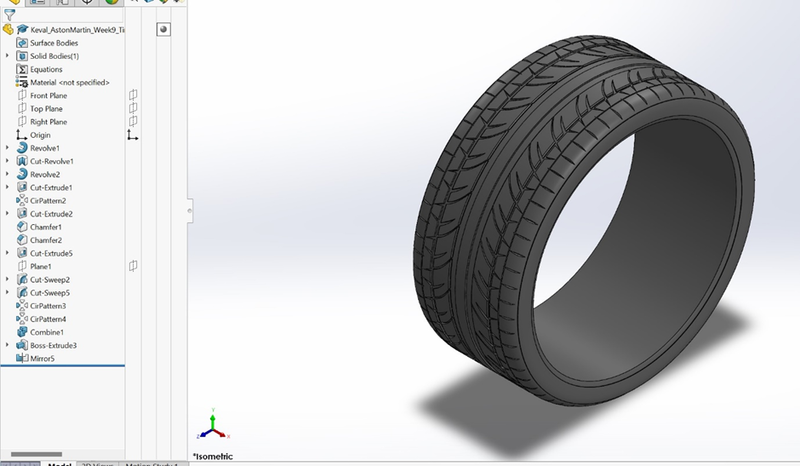The image size is (800, 466).
Task: Select the Mirror5 feature icon
Action: 22,358
